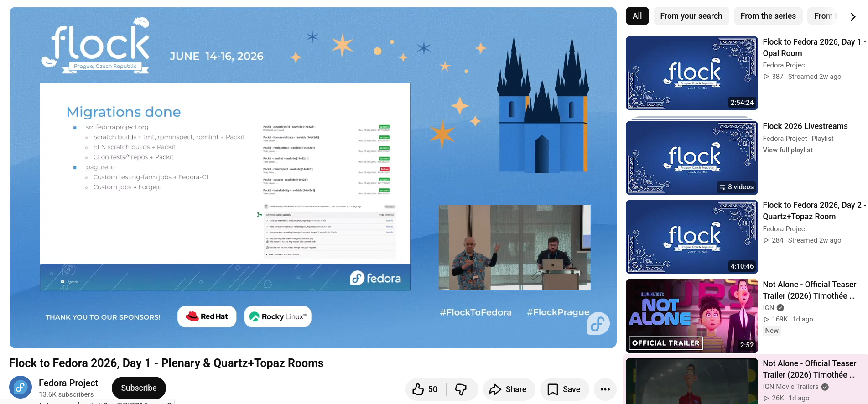Save the video to a playlist
The image size is (868, 404).
coord(564,389)
